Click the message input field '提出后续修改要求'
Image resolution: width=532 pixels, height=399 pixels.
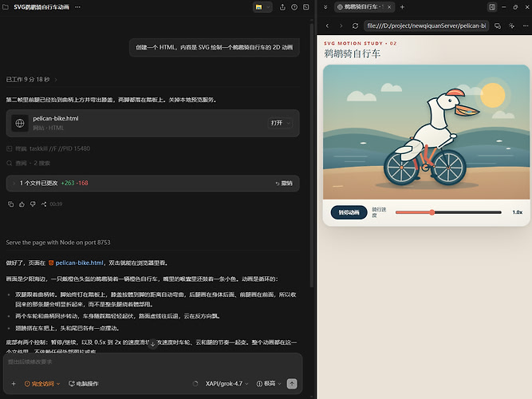[x=152, y=362]
